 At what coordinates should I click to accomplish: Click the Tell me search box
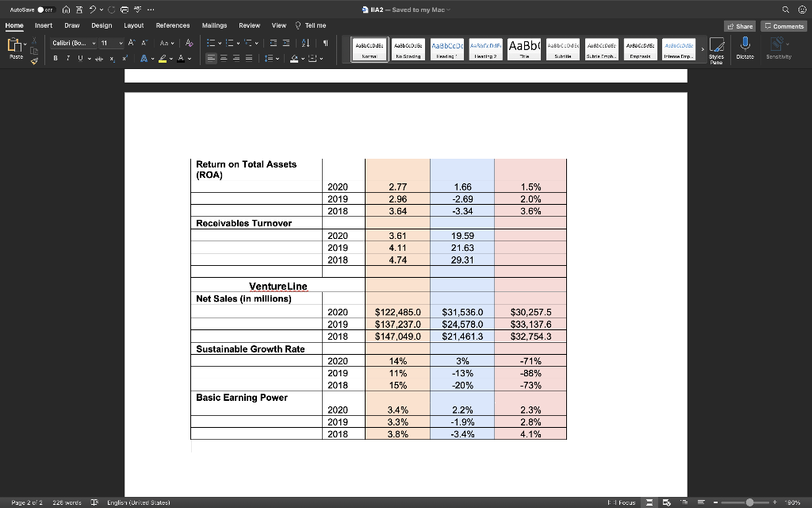pyautogui.click(x=311, y=25)
